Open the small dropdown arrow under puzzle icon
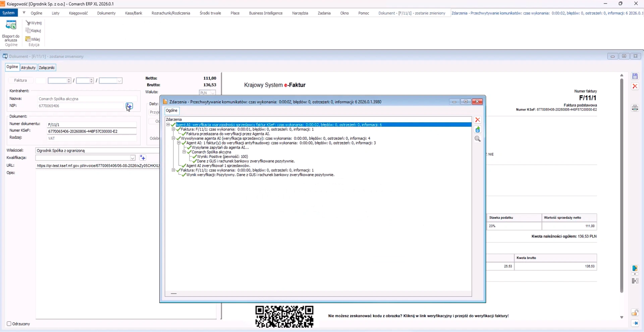 tap(635, 274)
